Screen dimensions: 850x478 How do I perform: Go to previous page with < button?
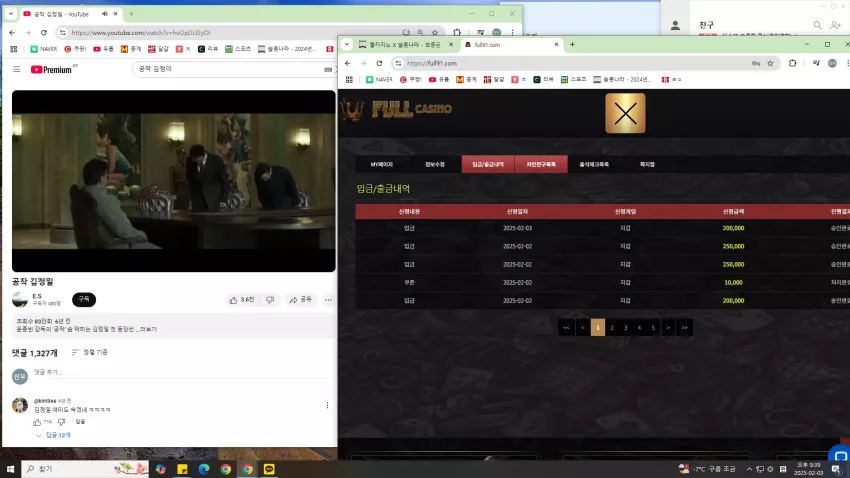(583, 327)
